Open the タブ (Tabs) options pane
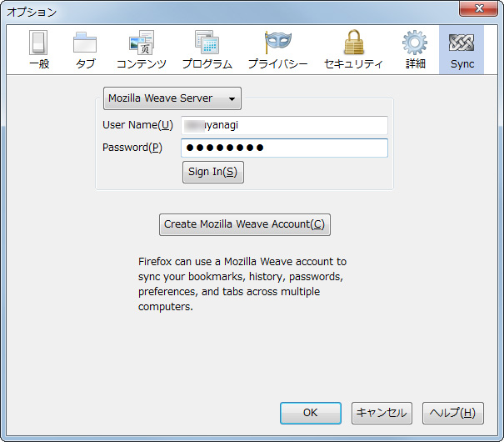This screenshot has width=504, height=442. coord(85,50)
